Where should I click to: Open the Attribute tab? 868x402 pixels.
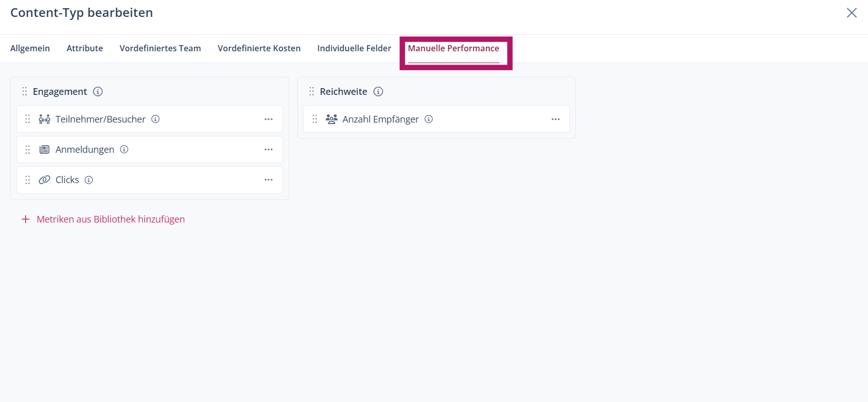[x=85, y=48]
